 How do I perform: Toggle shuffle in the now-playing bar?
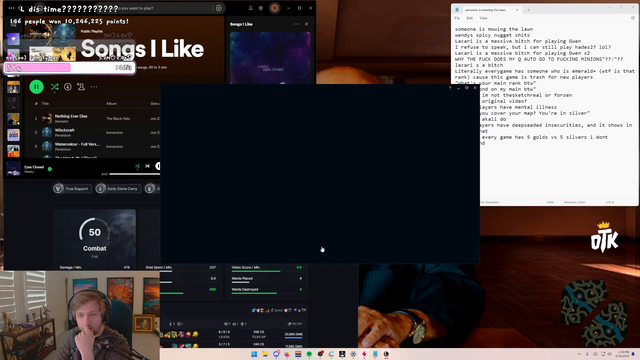[x=137, y=166]
